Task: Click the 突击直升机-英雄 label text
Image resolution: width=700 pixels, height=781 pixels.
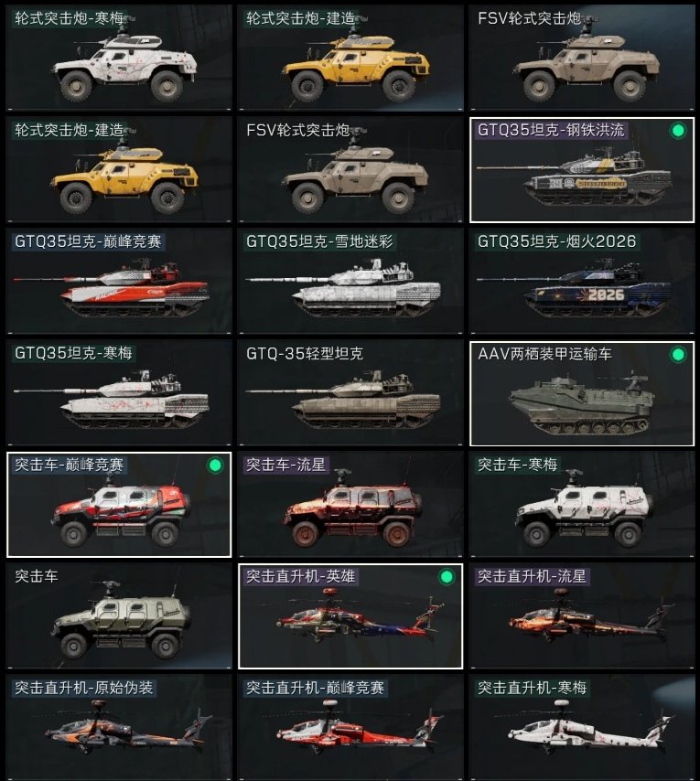Action: tap(300, 576)
